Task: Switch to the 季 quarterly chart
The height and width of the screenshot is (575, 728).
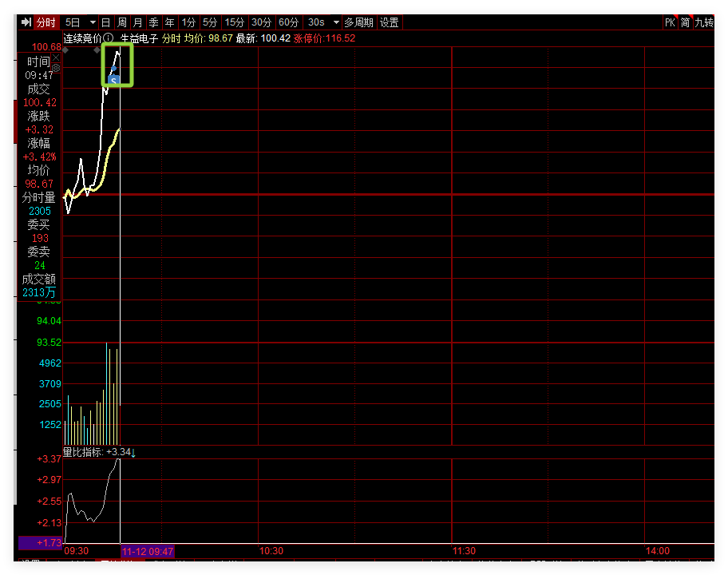Action: click(x=154, y=22)
